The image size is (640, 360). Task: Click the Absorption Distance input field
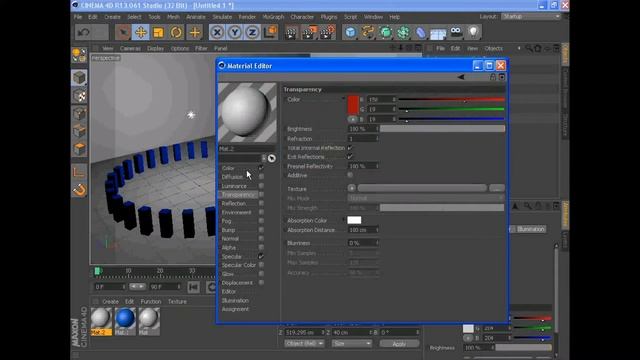[x=362, y=230]
